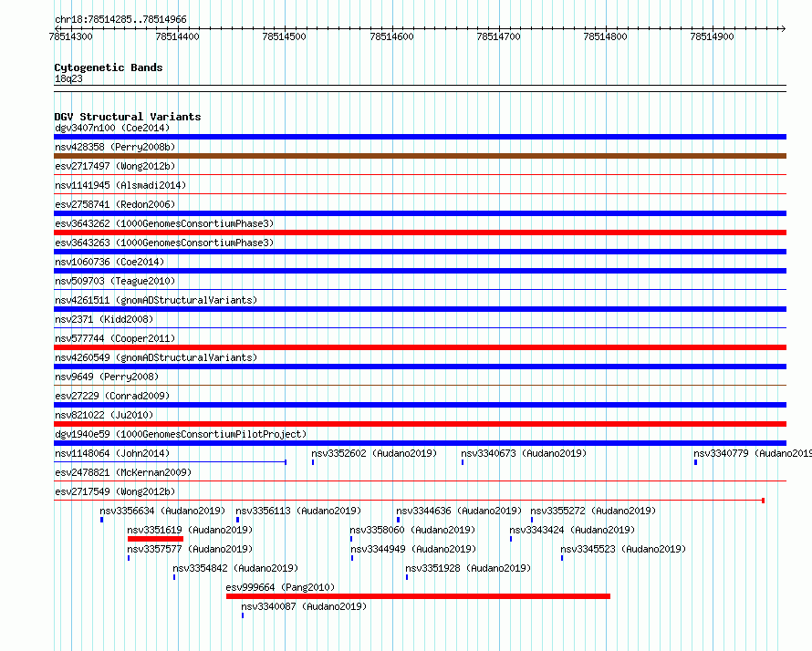Open variant nsv3343424 (Audano2019) label
Image resolution: width=812 pixels, height=651 pixels.
pyautogui.click(x=572, y=530)
